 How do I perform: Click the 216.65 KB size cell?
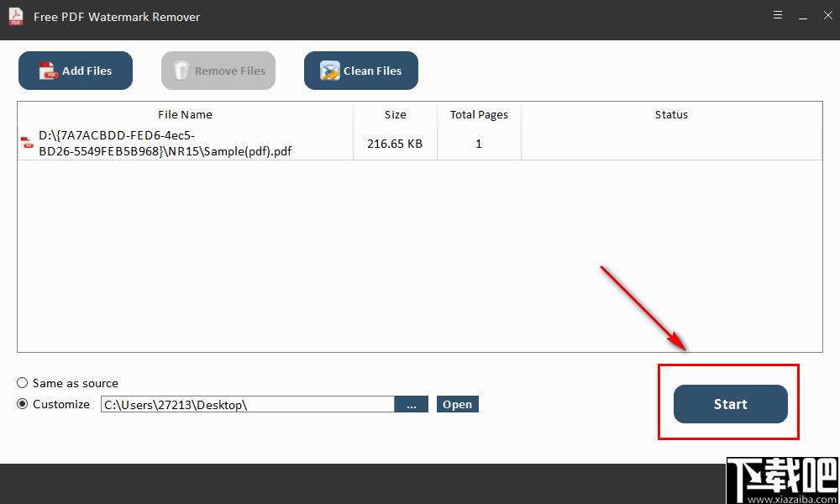coord(395,144)
